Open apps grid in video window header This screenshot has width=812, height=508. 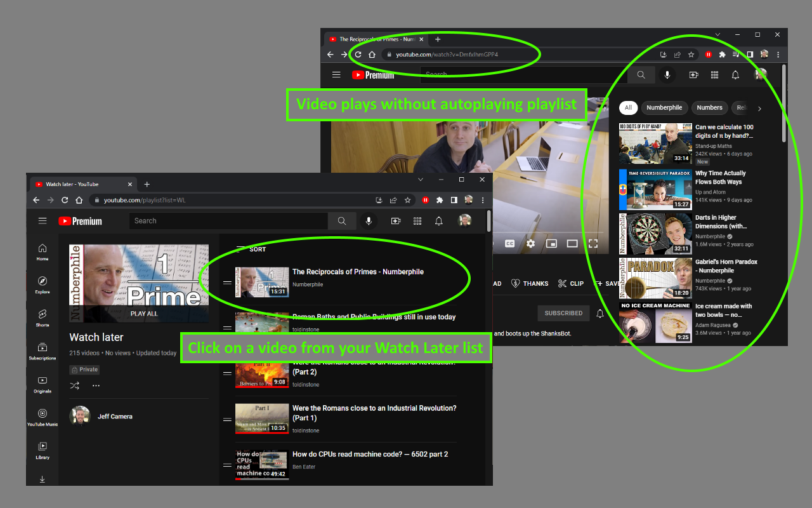click(714, 75)
